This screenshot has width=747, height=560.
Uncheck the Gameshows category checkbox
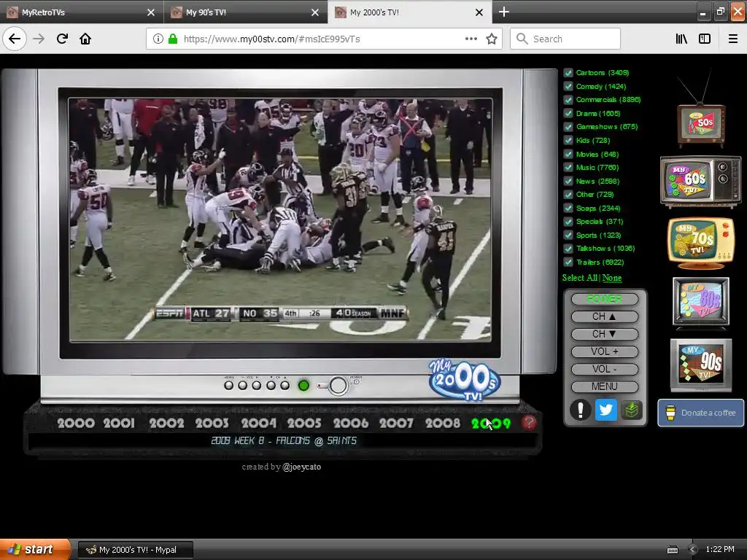click(x=568, y=127)
